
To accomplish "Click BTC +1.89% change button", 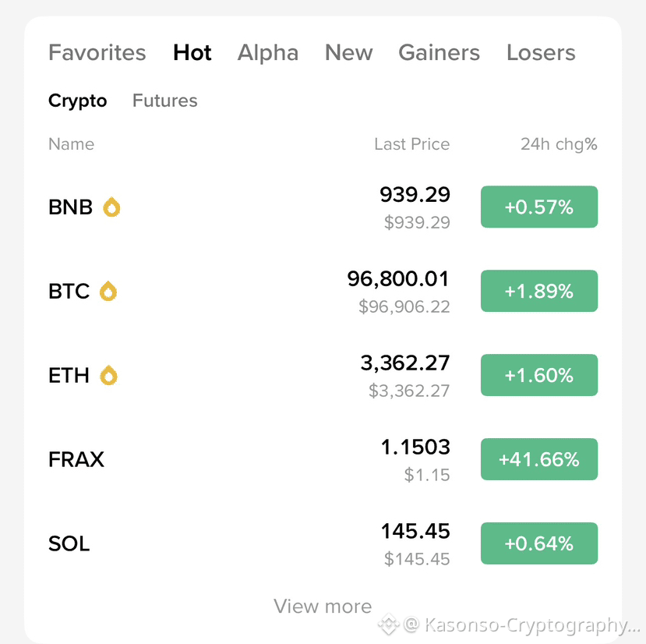I will coord(539,292).
